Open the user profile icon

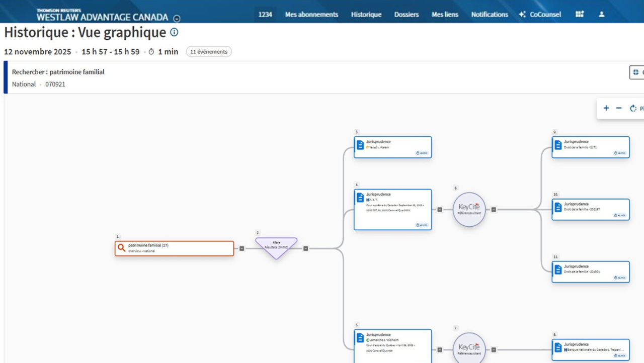tap(601, 15)
